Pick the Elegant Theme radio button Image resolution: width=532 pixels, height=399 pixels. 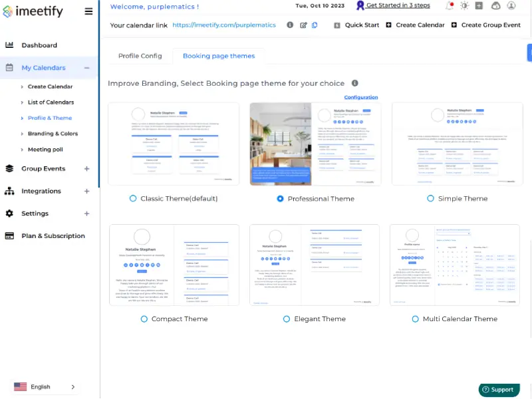click(x=287, y=319)
